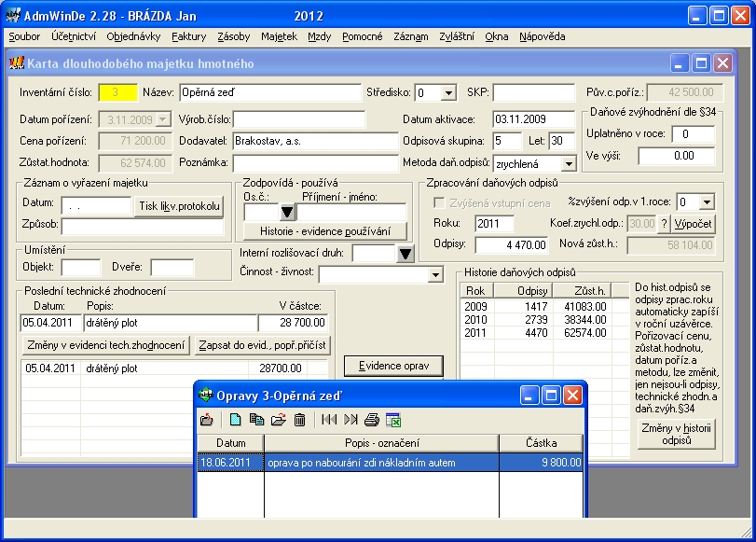The height and width of the screenshot is (542, 756).
Task: Click the Poznámka input field
Action: (x=315, y=162)
